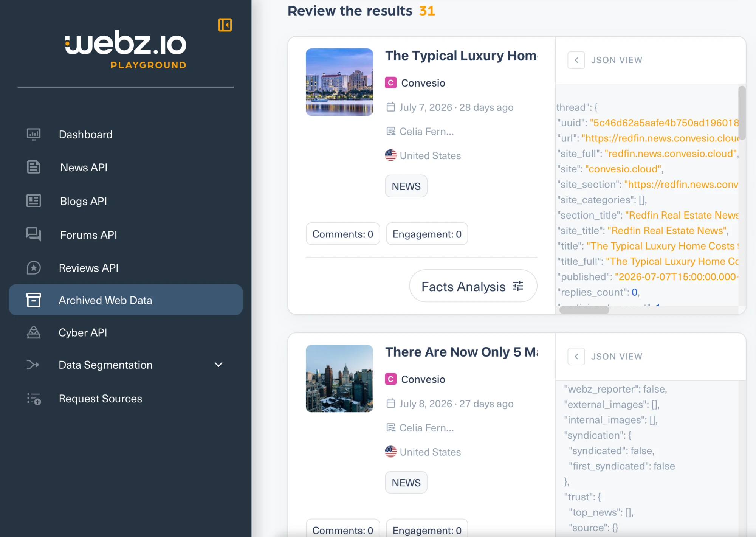Viewport: 756px width, 537px height.
Task: Open There Are Now Only 5 article title
Action: point(461,352)
